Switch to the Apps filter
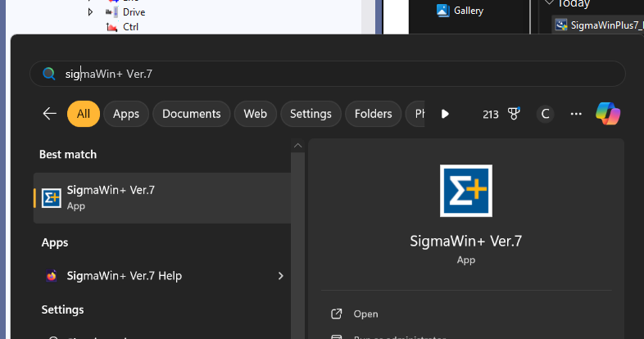The height and width of the screenshot is (339, 644). click(x=126, y=114)
